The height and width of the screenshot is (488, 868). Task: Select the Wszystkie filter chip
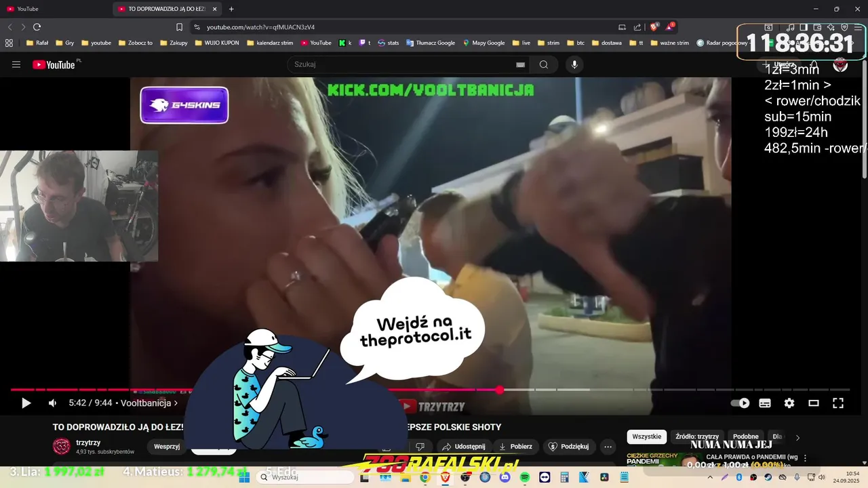coord(646,437)
